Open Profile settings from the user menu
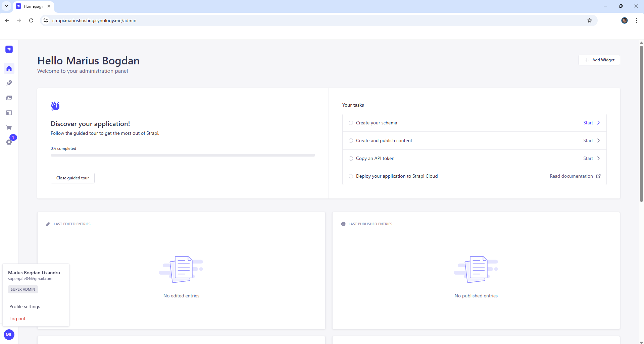 click(x=24, y=306)
